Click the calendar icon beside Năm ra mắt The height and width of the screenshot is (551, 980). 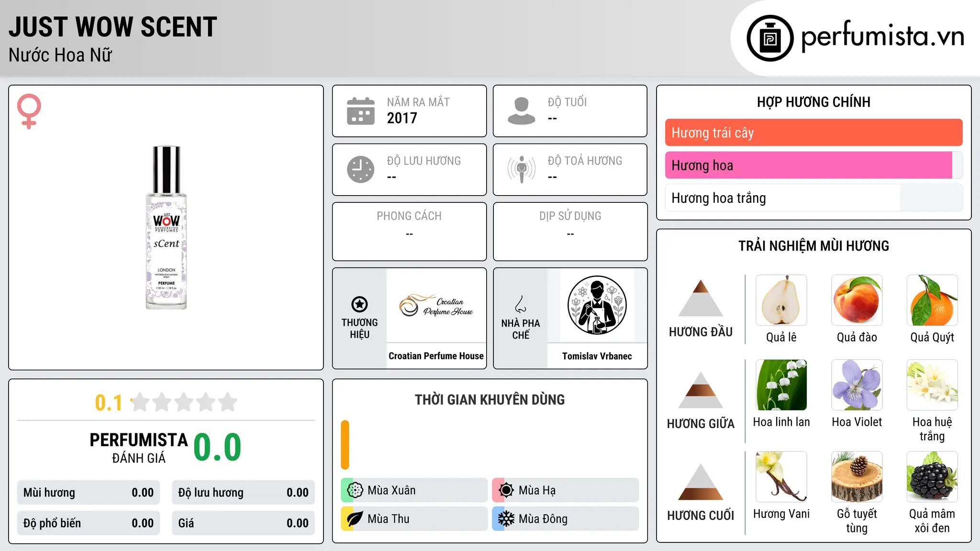point(361,111)
